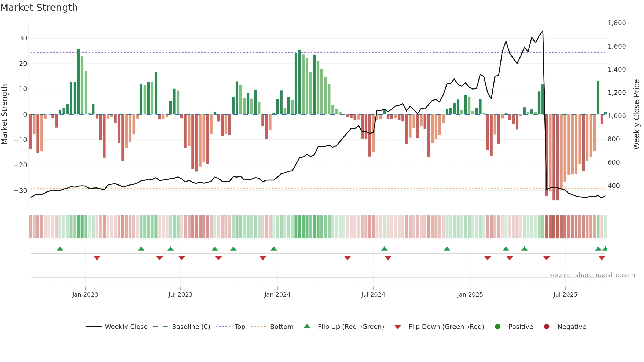Click the Negative red circle legend icon

pos(547,327)
